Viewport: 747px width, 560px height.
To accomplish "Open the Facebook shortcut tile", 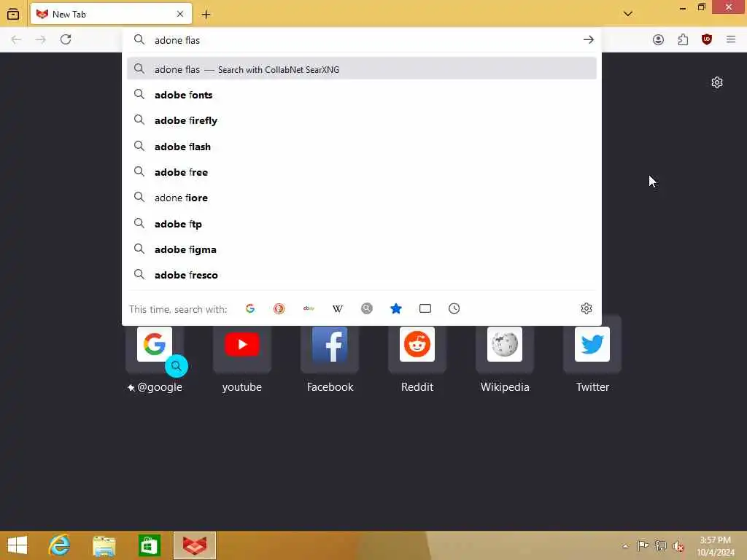I will click(x=330, y=355).
